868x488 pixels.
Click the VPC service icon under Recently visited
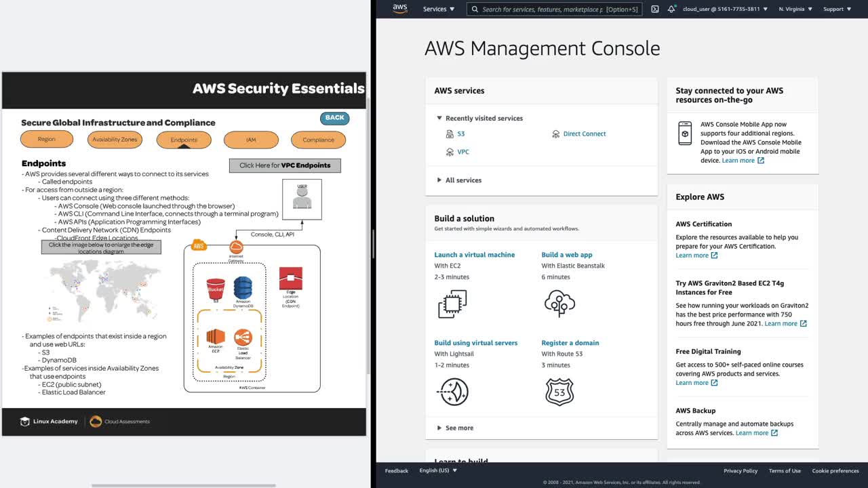(x=450, y=152)
